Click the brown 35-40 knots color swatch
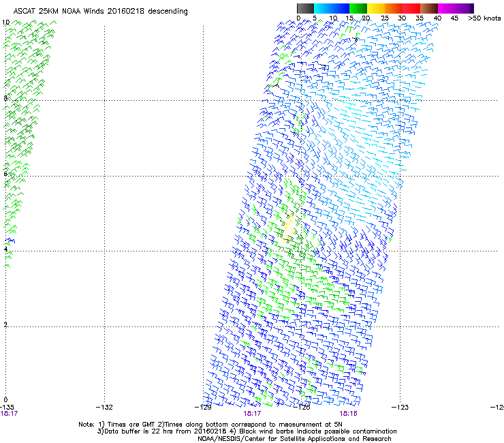This screenshot has height=443, width=504. (429, 8)
